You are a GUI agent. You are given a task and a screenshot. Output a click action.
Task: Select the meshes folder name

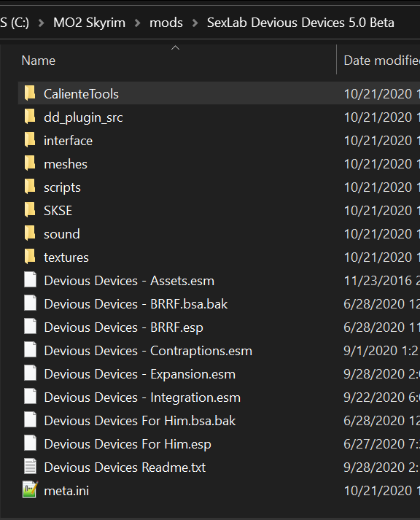pos(66,164)
